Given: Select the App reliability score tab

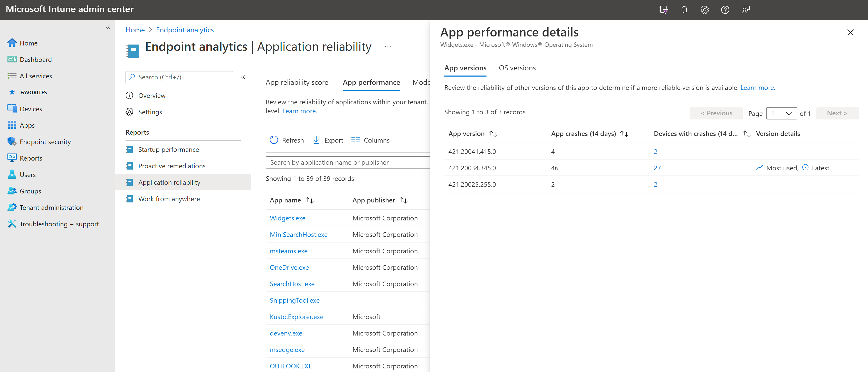Looking at the screenshot, I should tap(297, 83).
